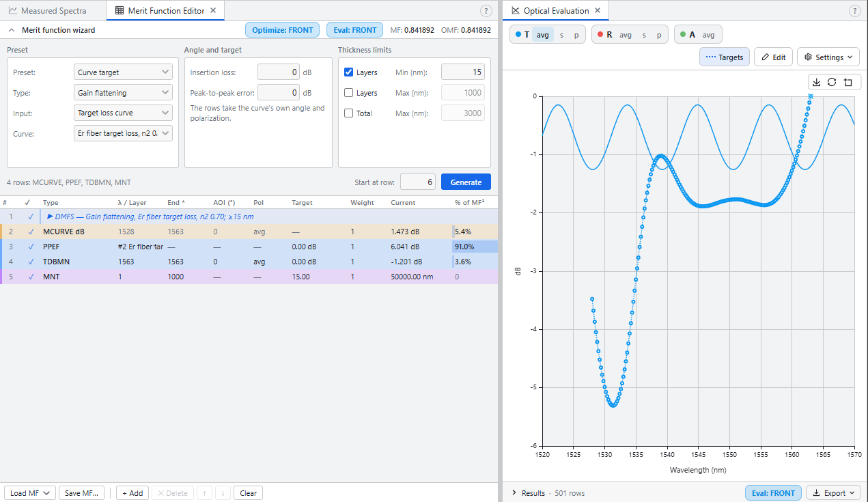Click the Insertion loss input field
The width and height of the screenshot is (868, 502).
click(278, 72)
